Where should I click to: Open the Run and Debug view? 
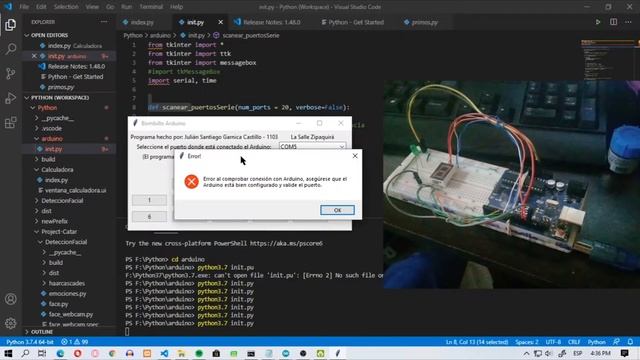point(11,98)
